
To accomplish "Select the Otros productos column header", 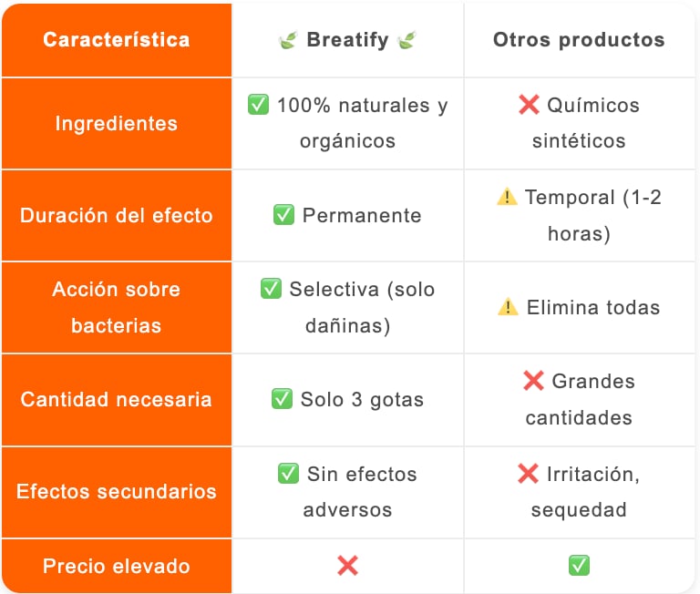I will click(x=579, y=40).
